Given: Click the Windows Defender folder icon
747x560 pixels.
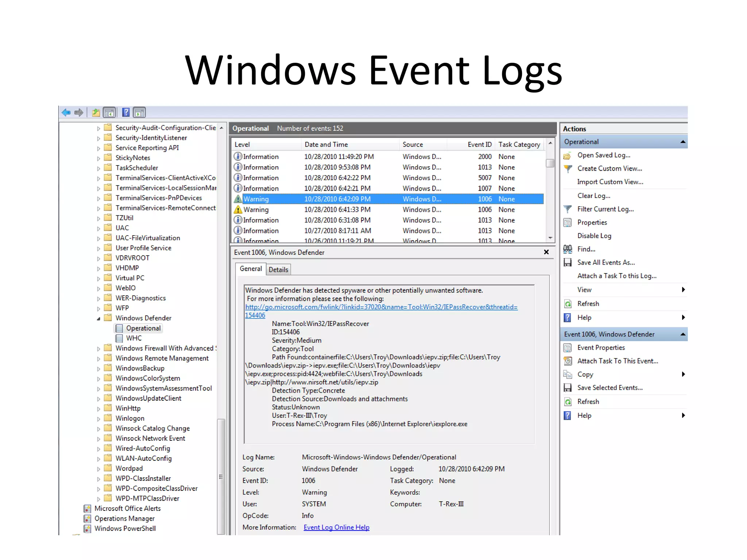Looking at the screenshot, I should pyautogui.click(x=108, y=318).
